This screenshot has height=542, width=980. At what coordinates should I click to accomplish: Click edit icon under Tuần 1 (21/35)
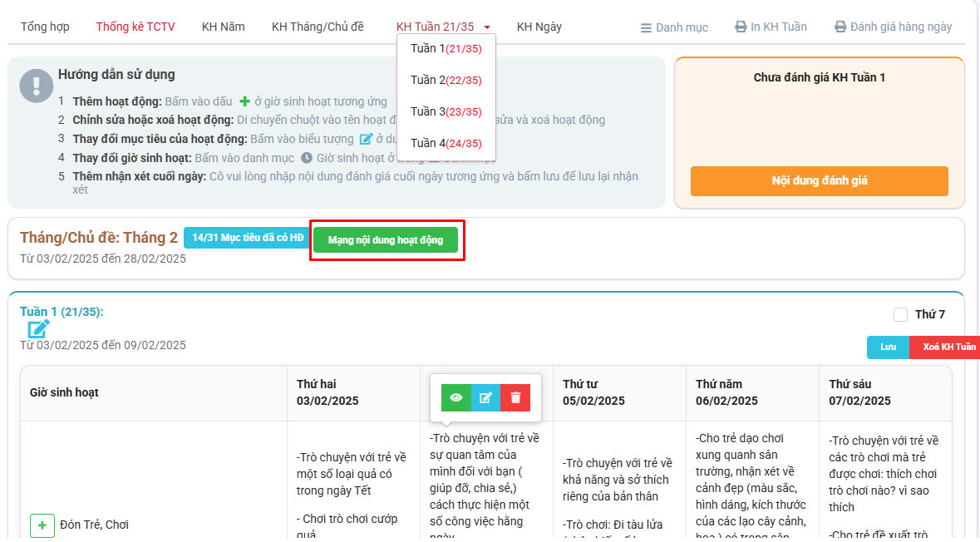(38, 329)
